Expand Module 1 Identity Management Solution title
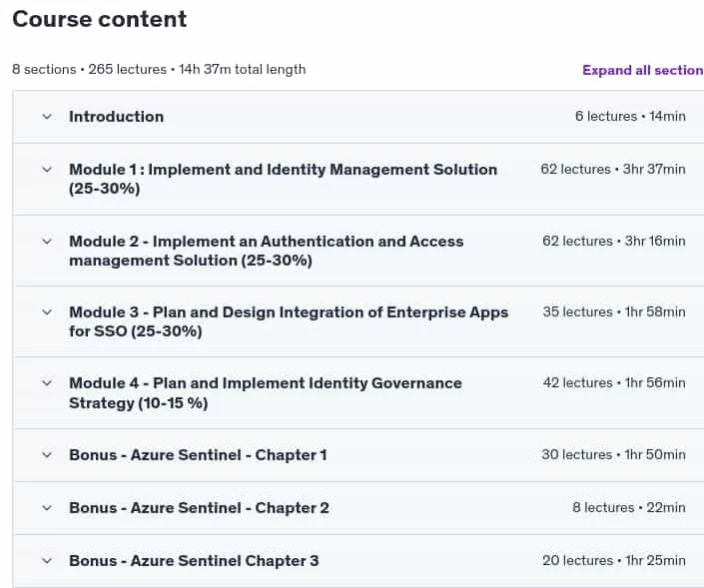Image resolution: width=704 pixels, height=588 pixels. tap(283, 179)
